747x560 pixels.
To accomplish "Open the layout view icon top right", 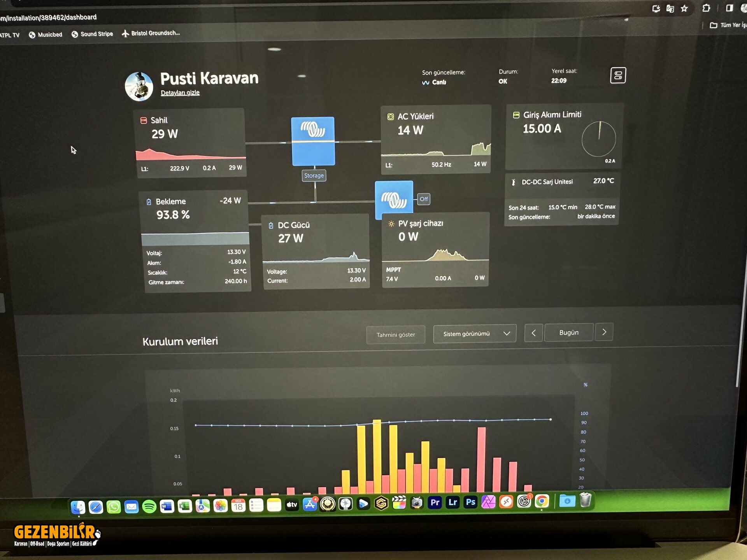I will pyautogui.click(x=617, y=75).
